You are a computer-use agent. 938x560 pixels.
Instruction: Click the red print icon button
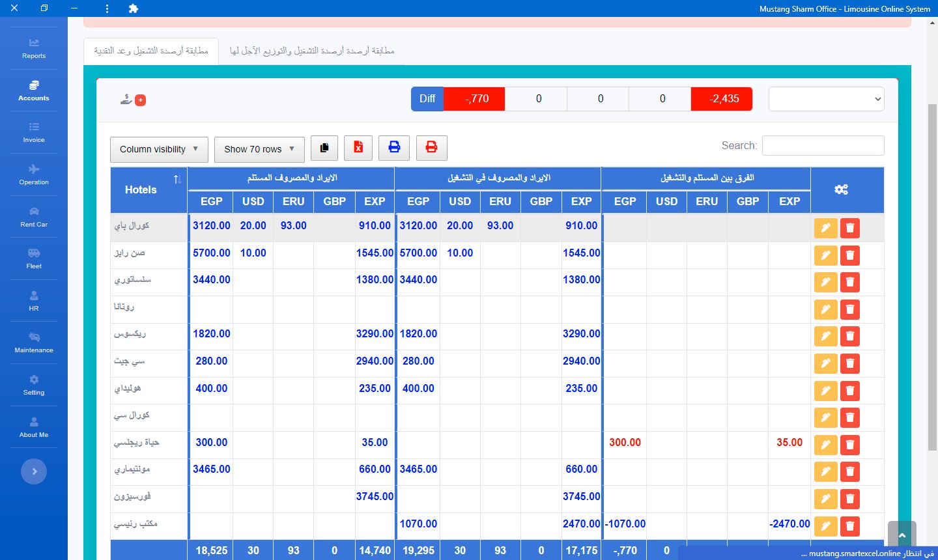tap(431, 148)
